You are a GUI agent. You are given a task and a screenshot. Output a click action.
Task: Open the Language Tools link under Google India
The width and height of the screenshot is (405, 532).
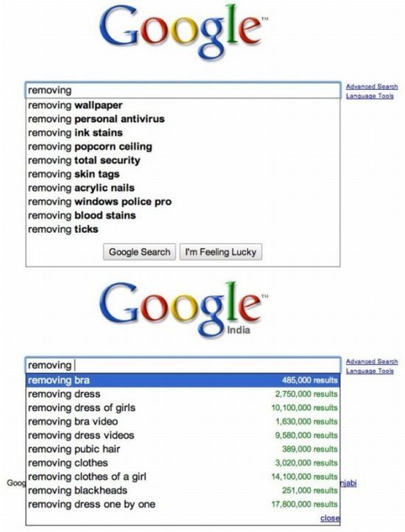point(370,371)
